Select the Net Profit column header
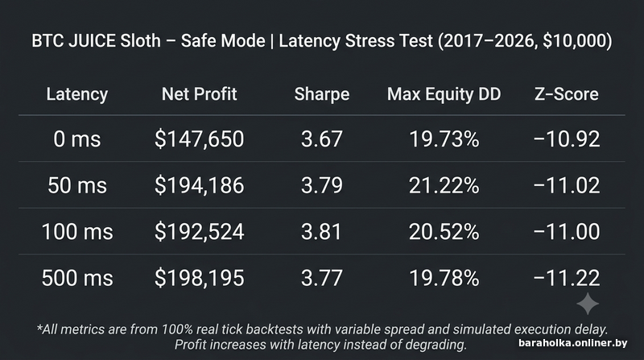 point(199,94)
